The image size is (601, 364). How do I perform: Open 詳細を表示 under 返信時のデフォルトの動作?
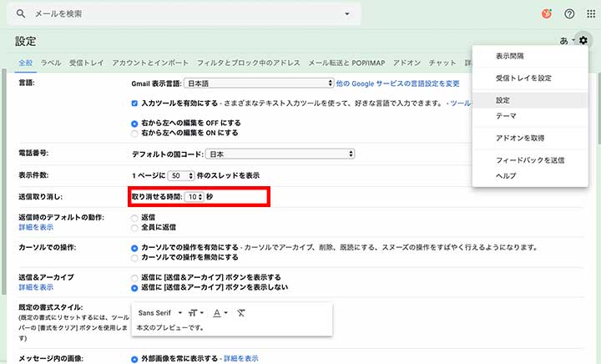[x=36, y=227]
